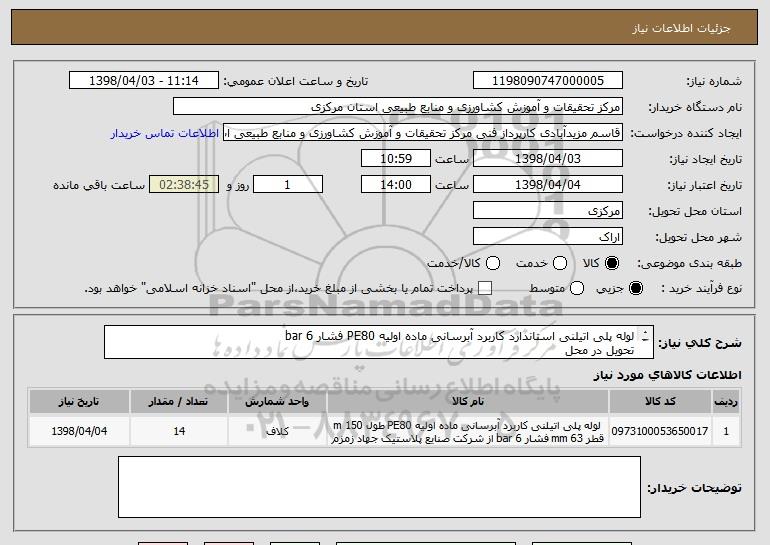Click the row number 1 cell
Viewport: 770px width, 545px height.
tap(726, 432)
